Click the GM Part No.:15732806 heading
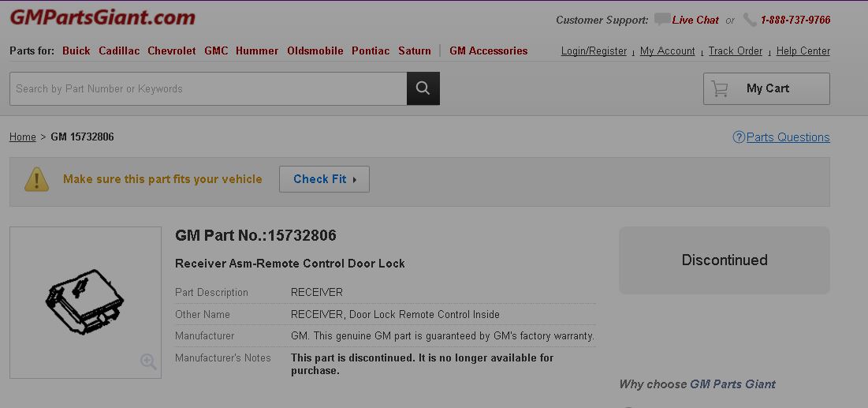Screen dimensions: 868x408 coord(255,236)
